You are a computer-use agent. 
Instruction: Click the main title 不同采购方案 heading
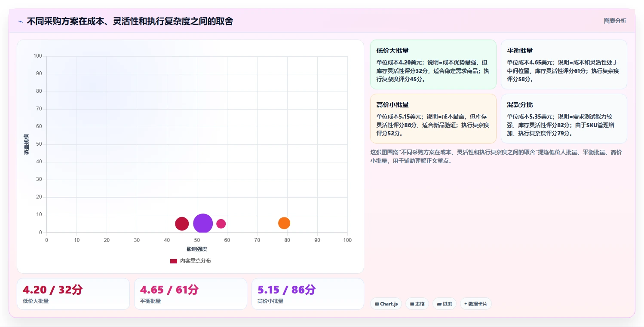(x=130, y=21)
